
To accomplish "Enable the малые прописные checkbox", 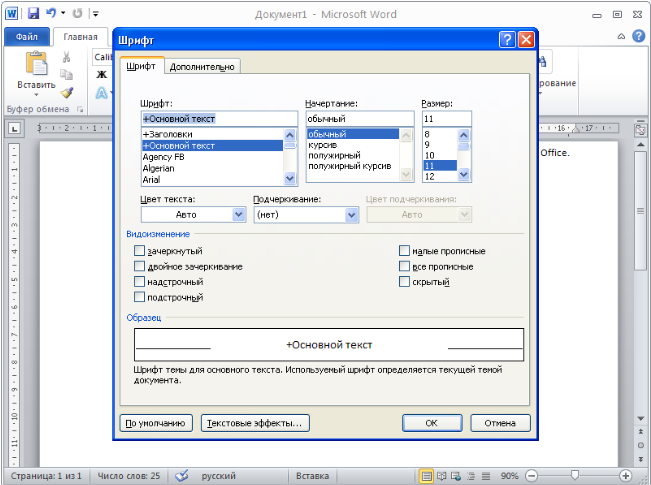I will (404, 250).
